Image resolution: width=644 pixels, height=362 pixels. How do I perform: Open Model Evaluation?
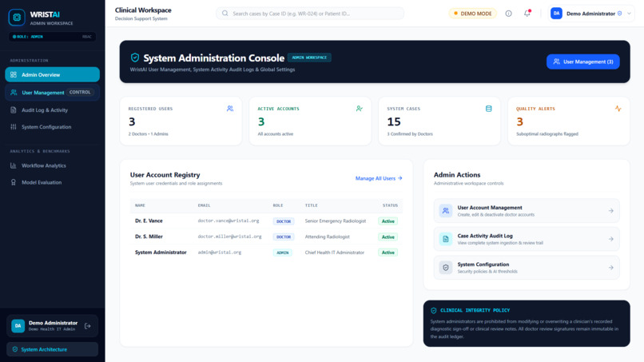click(x=52, y=182)
